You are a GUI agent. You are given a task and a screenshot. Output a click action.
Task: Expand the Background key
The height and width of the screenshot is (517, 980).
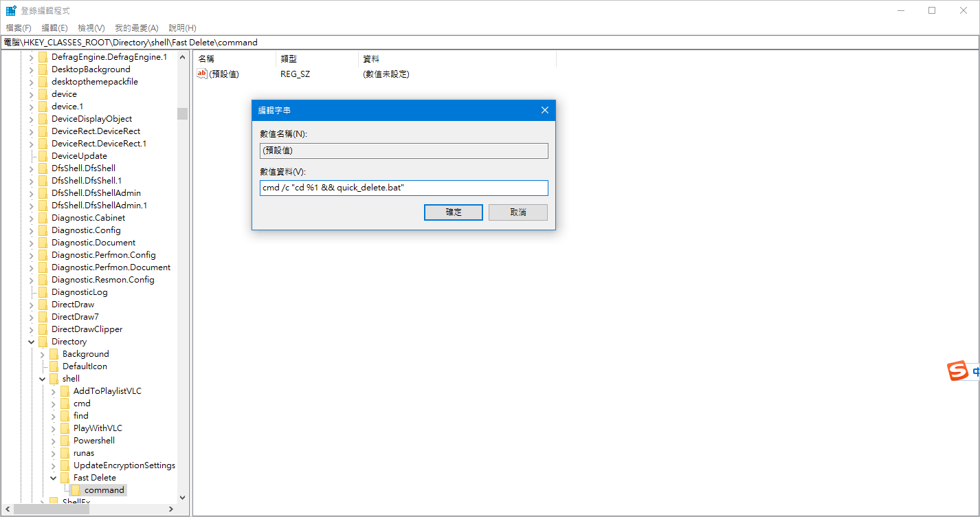pyautogui.click(x=42, y=354)
